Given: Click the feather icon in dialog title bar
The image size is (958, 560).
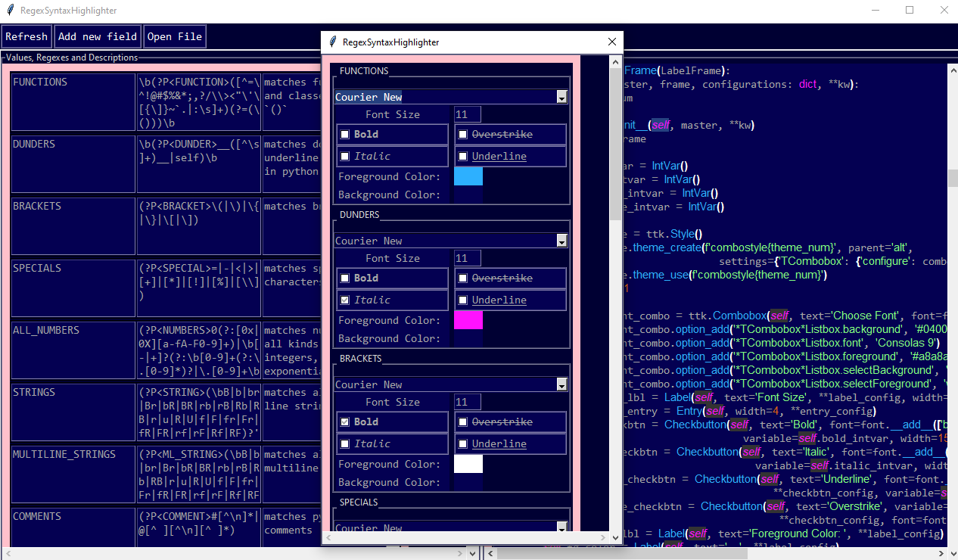Looking at the screenshot, I should (x=332, y=42).
